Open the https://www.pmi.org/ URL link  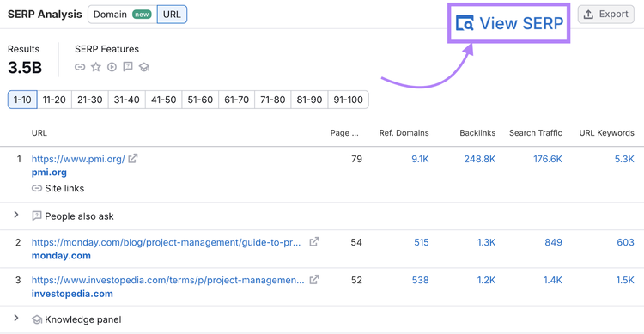[78, 159]
